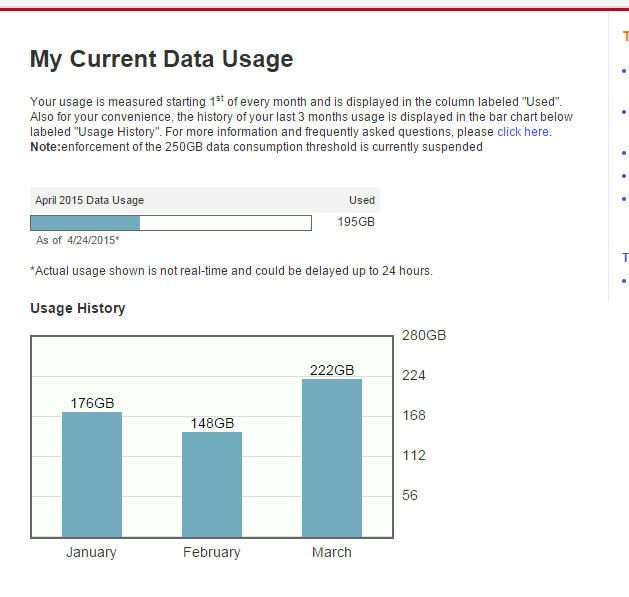The height and width of the screenshot is (597, 629).
Task: Click the 195GB used value
Action: [356, 222]
